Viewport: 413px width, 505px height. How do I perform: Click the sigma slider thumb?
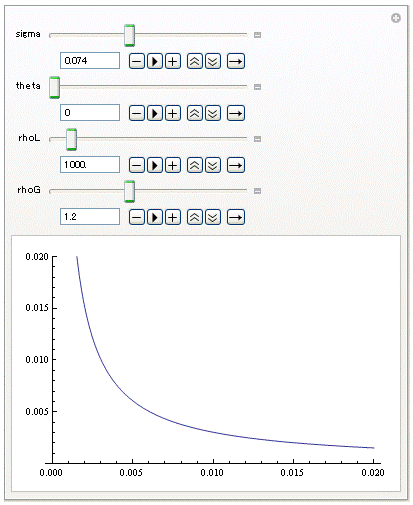tap(129, 35)
